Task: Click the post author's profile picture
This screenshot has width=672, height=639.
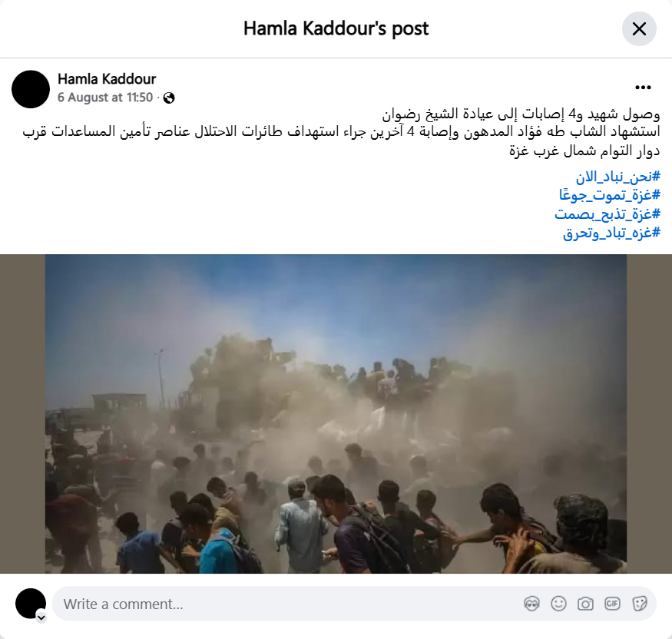Action: tap(31, 89)
